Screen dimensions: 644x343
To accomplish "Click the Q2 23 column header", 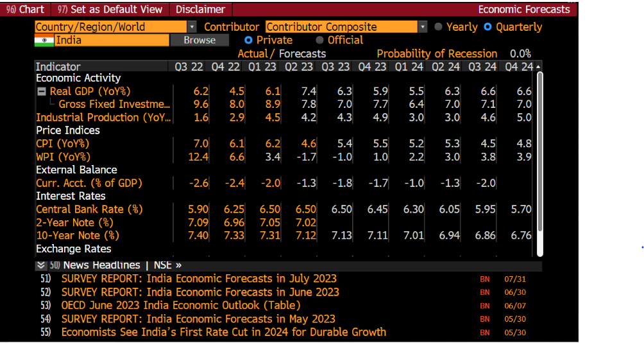I will point(299,67).
